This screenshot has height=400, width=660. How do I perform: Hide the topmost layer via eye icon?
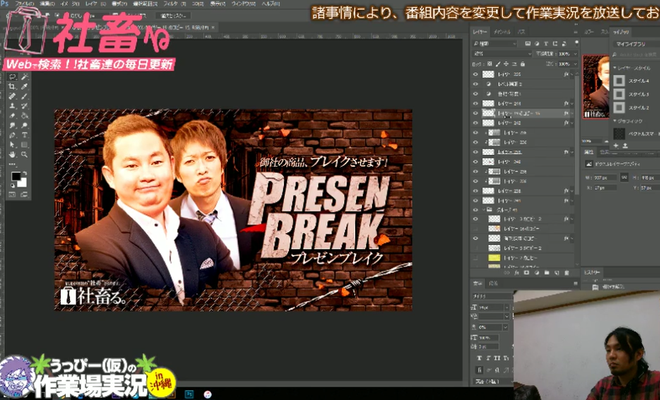click(x=476, y=74)
